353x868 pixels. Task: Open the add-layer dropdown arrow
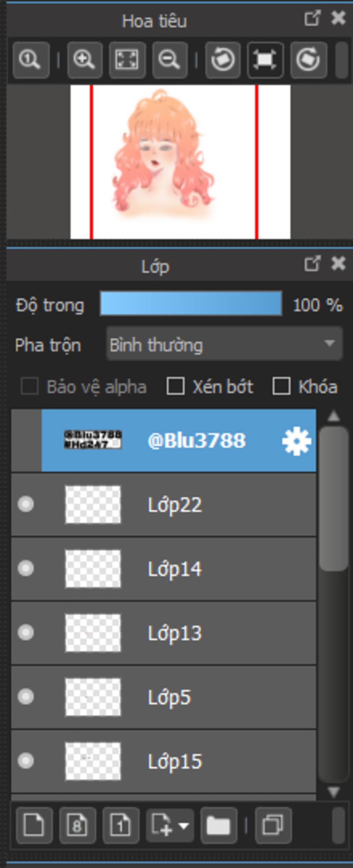[x=184, y=826]
